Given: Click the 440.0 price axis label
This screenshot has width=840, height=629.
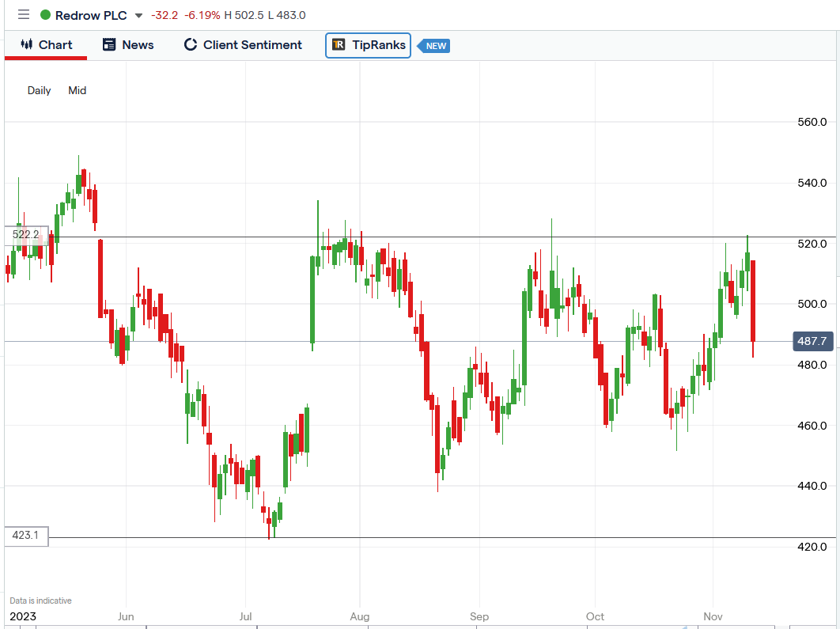Looking at the screenshot, I should 812,486.
